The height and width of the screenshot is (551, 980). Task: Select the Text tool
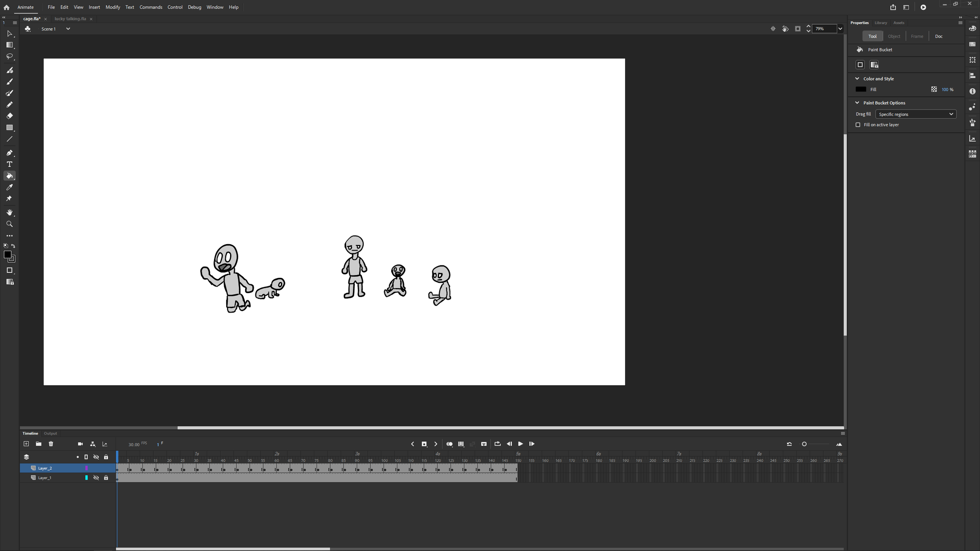pyautogui.click(x=9, y=164)
